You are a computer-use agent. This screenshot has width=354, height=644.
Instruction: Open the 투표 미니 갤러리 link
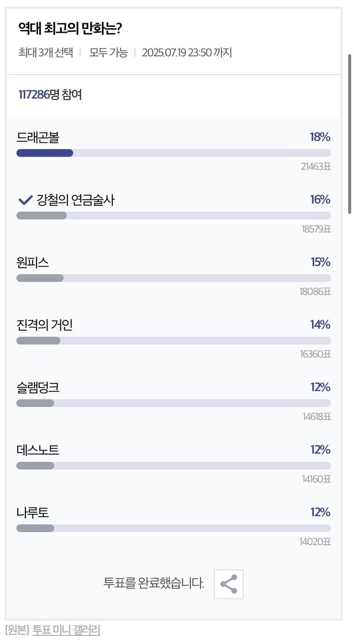[x=66, y=630]
